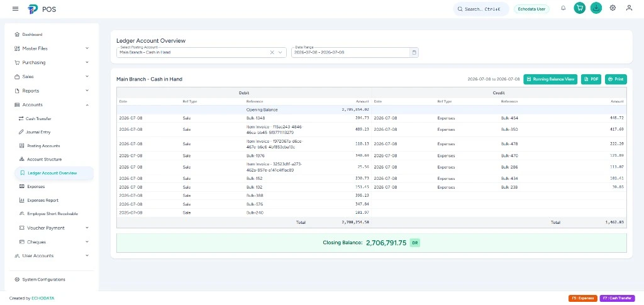Expand the Sales menu chevron
The height and width of the screenshot is (305, 644).
[87, 76]
